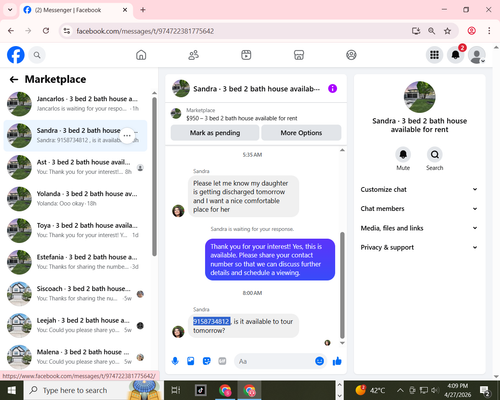This screenshot has width=500, height=400.
Task: Click the Facebook search magnifier icon
Action: [37, 55]
